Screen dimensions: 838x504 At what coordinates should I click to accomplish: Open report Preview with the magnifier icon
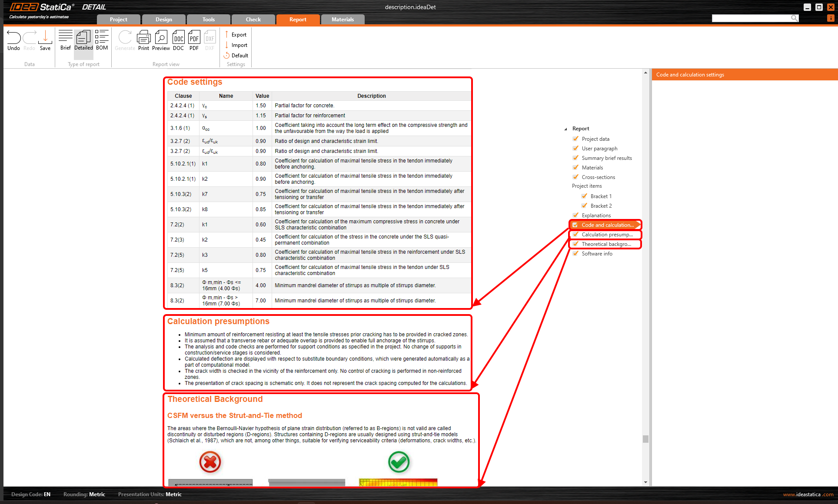161,38
